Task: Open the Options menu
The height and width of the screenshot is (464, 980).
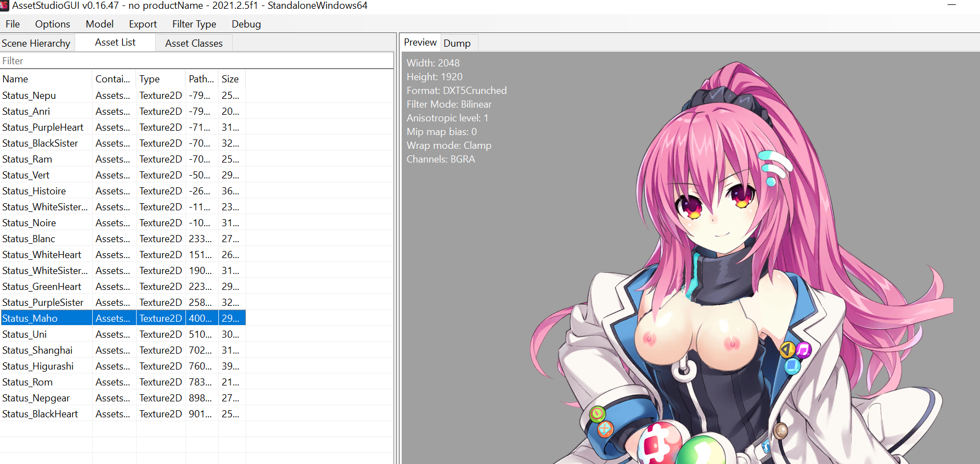Action: click(53, 24)
